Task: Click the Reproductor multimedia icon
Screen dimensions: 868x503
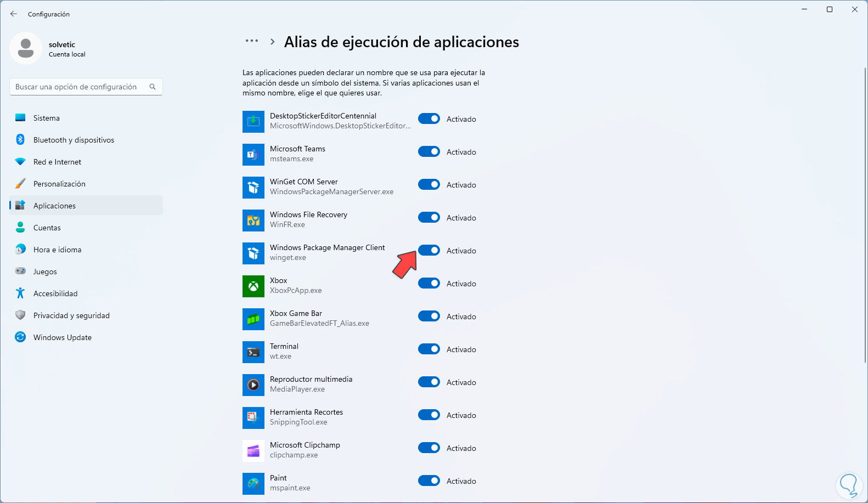Action: click(253, 385)
